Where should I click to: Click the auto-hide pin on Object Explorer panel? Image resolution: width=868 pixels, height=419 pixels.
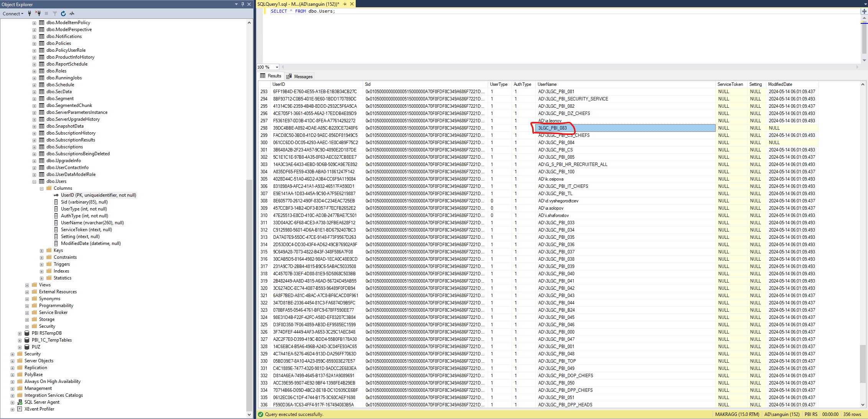pos(242,4)
